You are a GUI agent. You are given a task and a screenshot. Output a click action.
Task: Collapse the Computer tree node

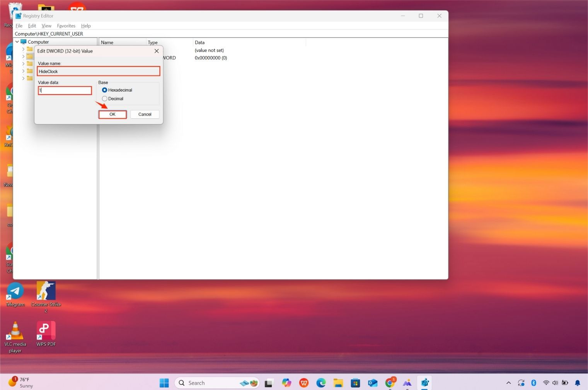pyautogui.click(x=17, y=41)
